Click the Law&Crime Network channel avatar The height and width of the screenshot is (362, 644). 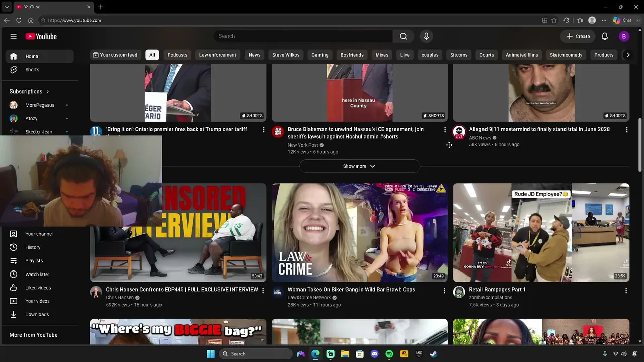click(278, 292)
